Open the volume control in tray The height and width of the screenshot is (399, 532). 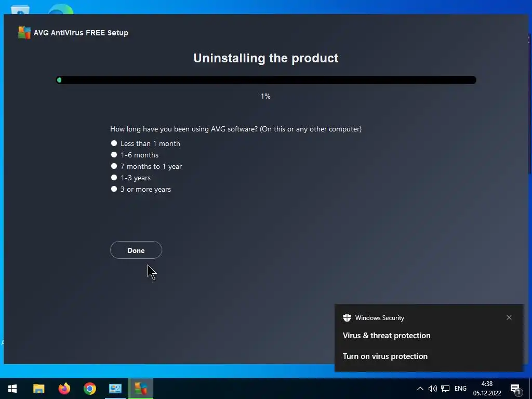pos(433,389)
